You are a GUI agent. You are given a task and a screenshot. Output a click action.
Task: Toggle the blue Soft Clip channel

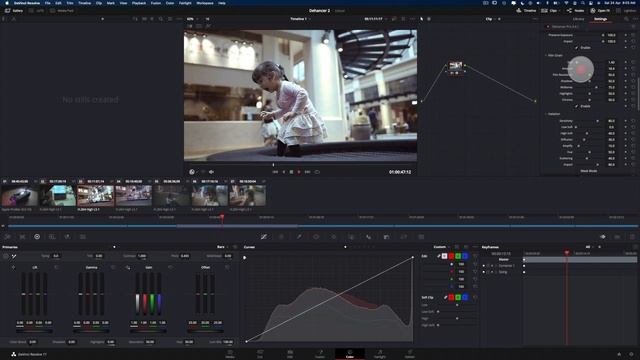coord(465,298)
